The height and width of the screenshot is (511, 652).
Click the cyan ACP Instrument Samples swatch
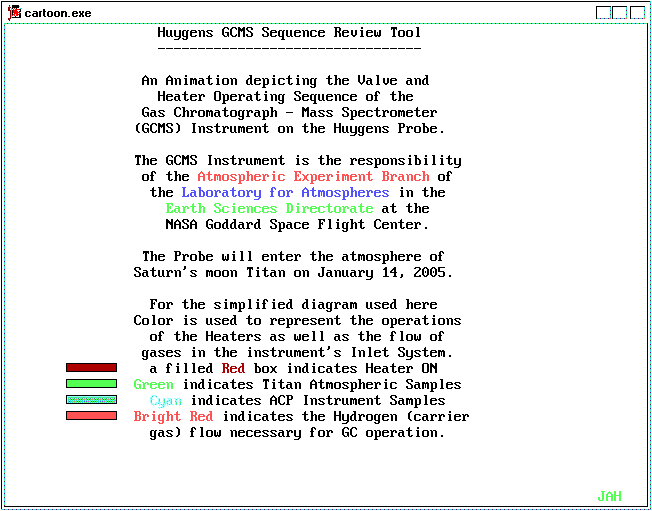91,400
